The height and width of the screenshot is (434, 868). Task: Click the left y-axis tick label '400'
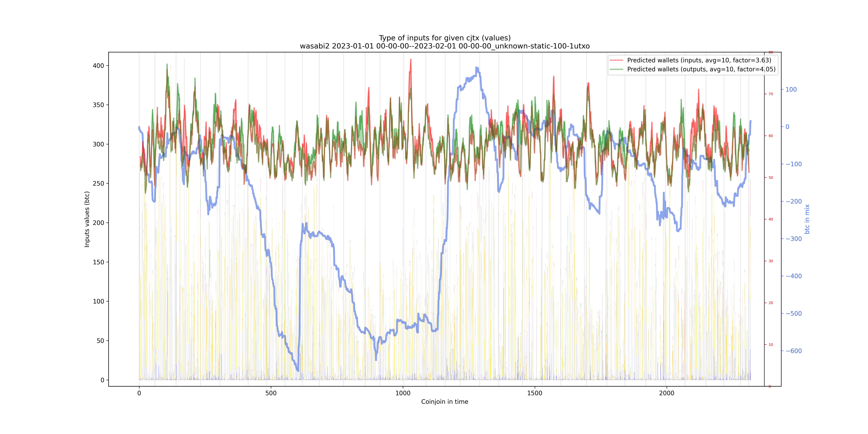click(98, 66)
